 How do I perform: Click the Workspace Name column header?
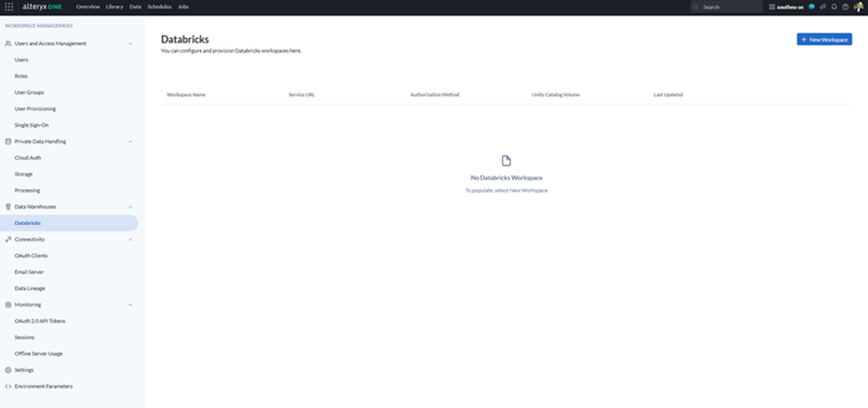186,95
